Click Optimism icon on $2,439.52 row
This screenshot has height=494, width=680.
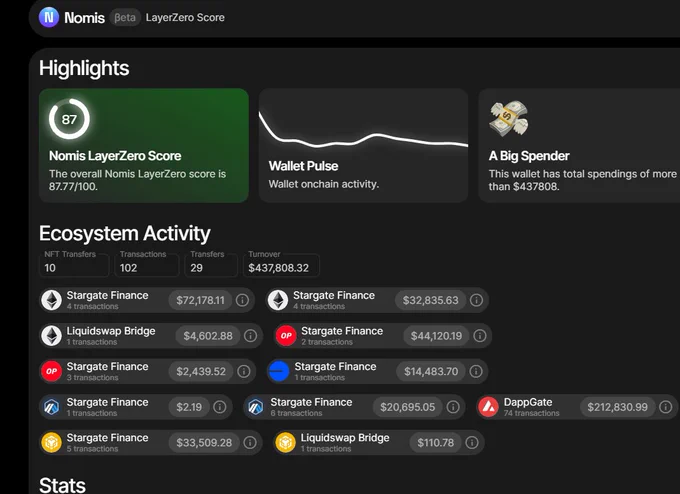52,371
